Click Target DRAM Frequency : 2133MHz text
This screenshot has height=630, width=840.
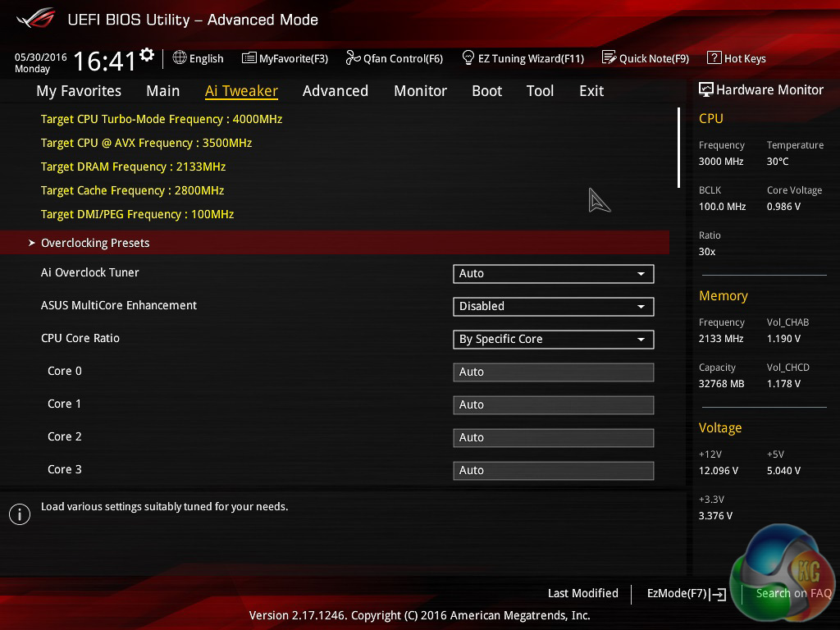133,167
